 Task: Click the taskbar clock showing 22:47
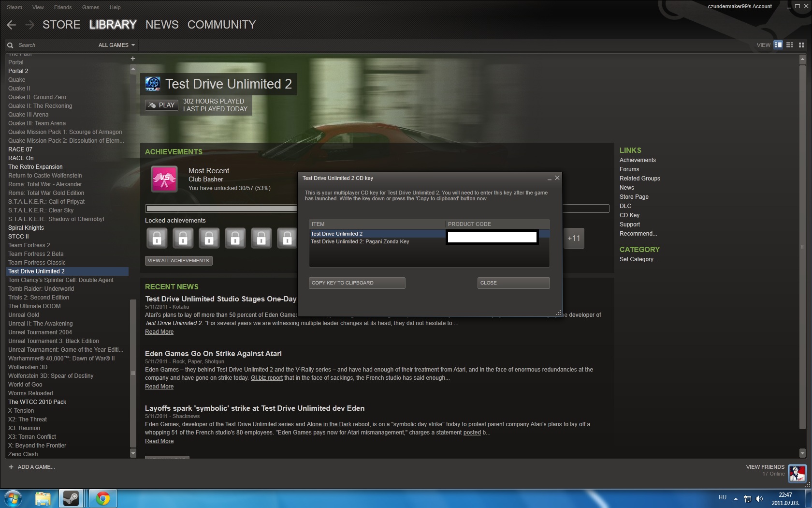[785, 499]
